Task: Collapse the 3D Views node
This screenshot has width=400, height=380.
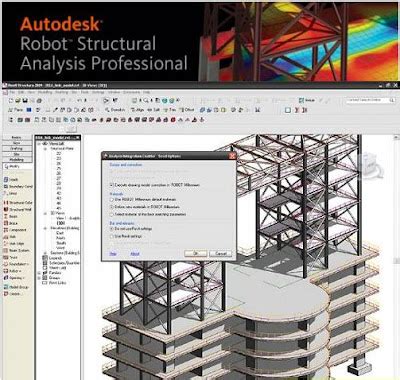Action: point(45,213)
